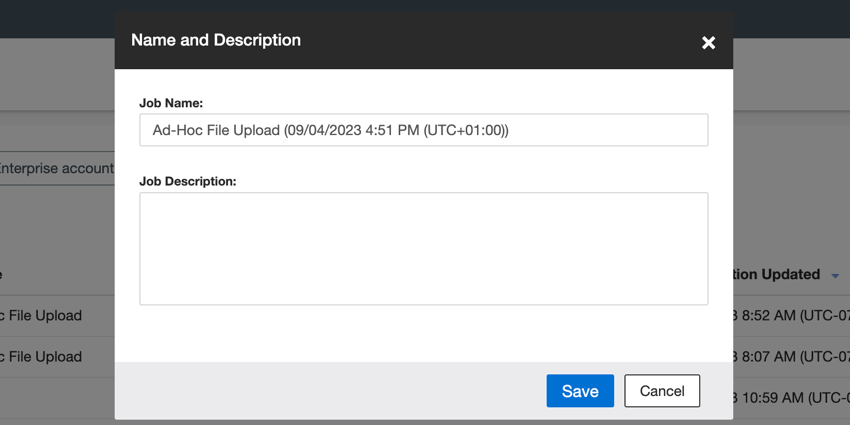The height and width of the screenshot is (425, 850).
Task: Select the Updated column header text
Action: (x=780, y=274)
